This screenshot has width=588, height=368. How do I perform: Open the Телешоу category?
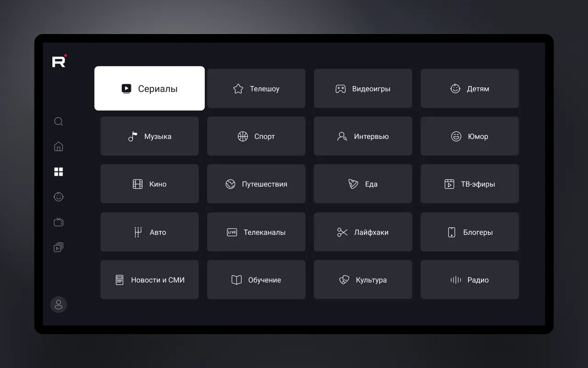(x=256, y=89)
